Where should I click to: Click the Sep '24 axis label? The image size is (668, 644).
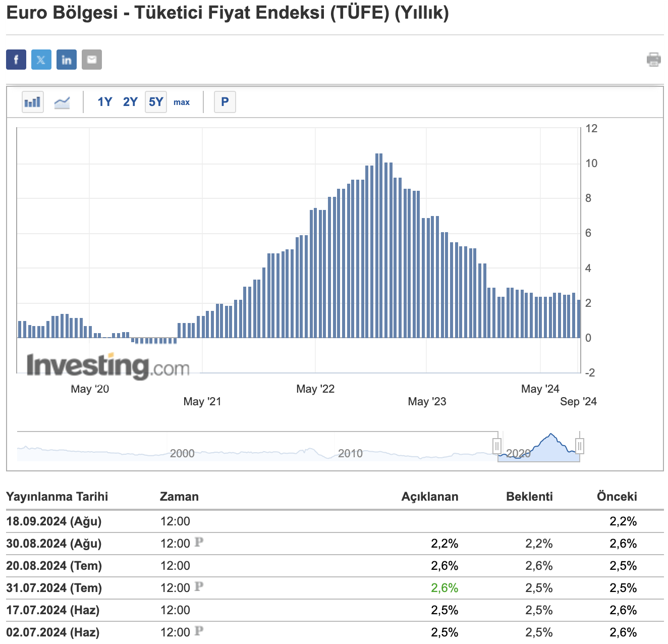(x=578, y=401)
